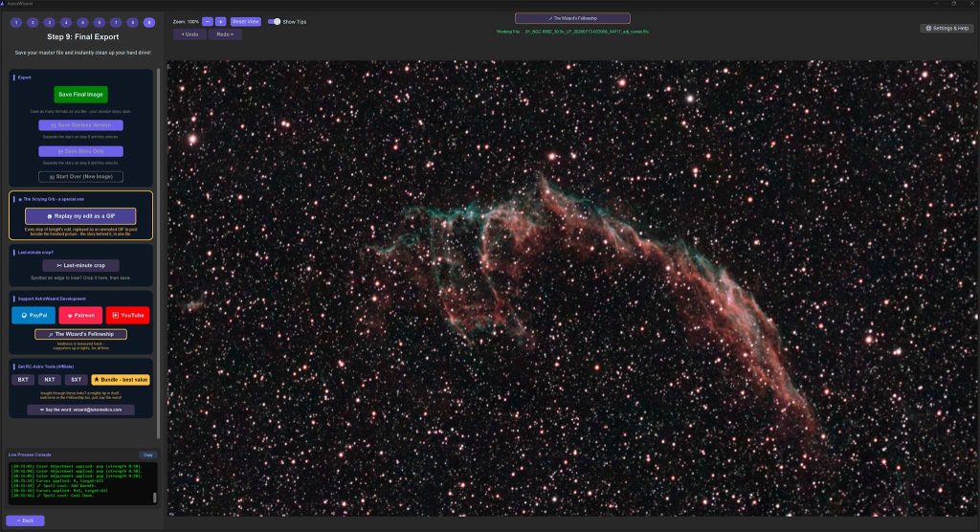Open the Bundle - best value link

(121, 380)
